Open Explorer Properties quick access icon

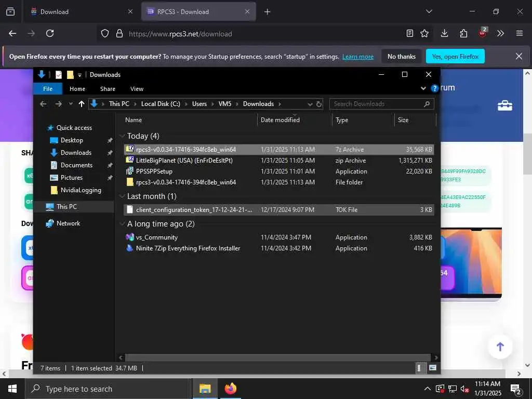tap(59, 75)
